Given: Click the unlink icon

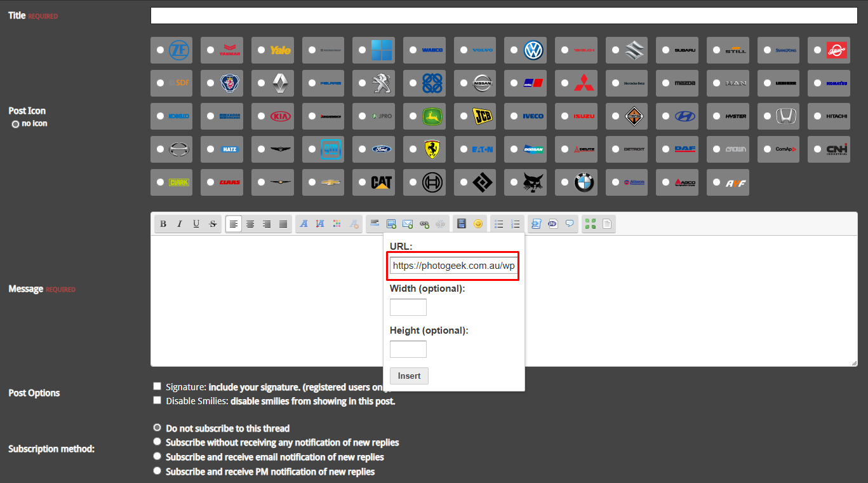Looking at the screenshot, I should 441,224.
